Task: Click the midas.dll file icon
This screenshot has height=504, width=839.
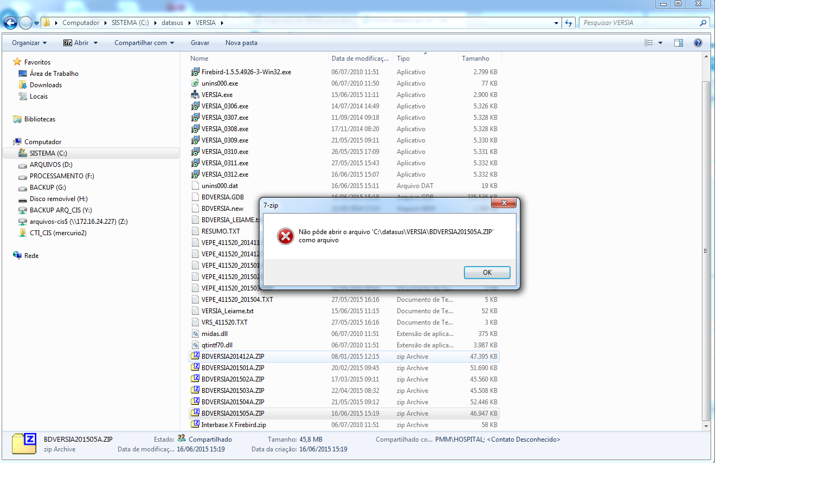Action: (195, 334)
